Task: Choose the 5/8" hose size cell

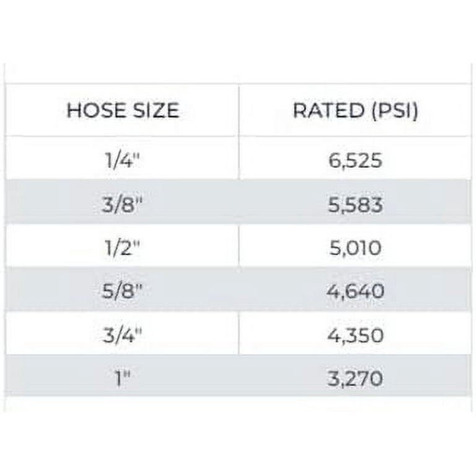Action: (123, 291)
